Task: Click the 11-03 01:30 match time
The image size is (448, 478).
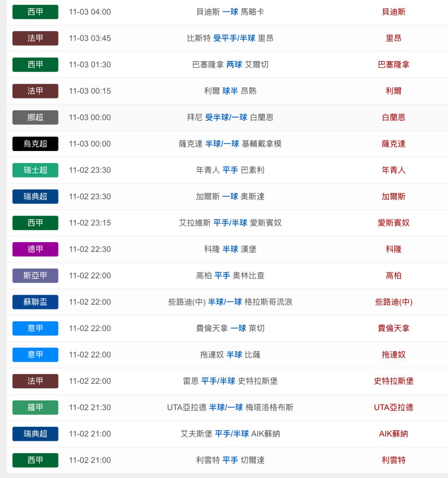Action: pos(90,65)
